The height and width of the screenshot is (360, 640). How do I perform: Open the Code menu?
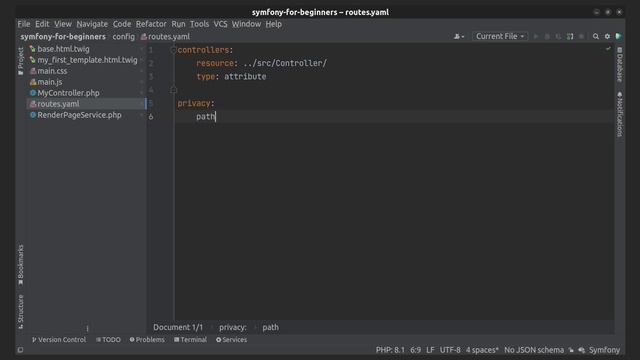coord(122,24)
